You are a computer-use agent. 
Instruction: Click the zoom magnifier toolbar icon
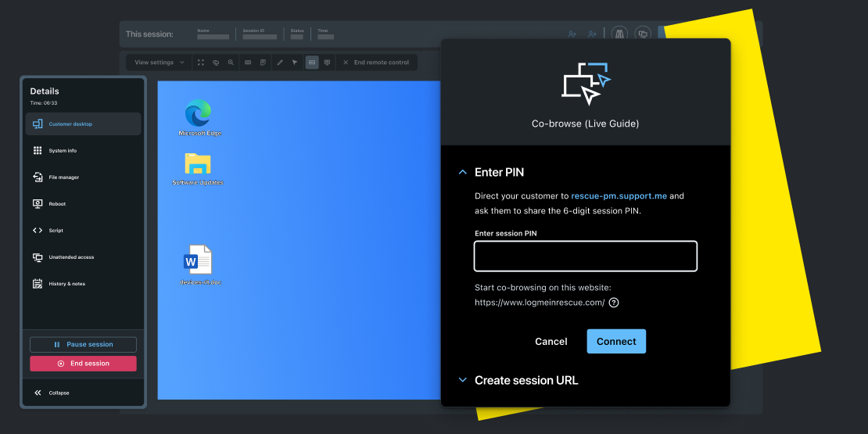[231, 63]
